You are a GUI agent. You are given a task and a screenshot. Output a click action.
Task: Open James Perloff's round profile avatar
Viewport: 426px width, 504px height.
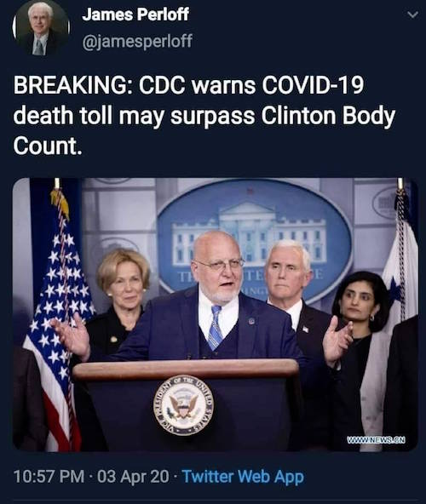click(41, 28)
